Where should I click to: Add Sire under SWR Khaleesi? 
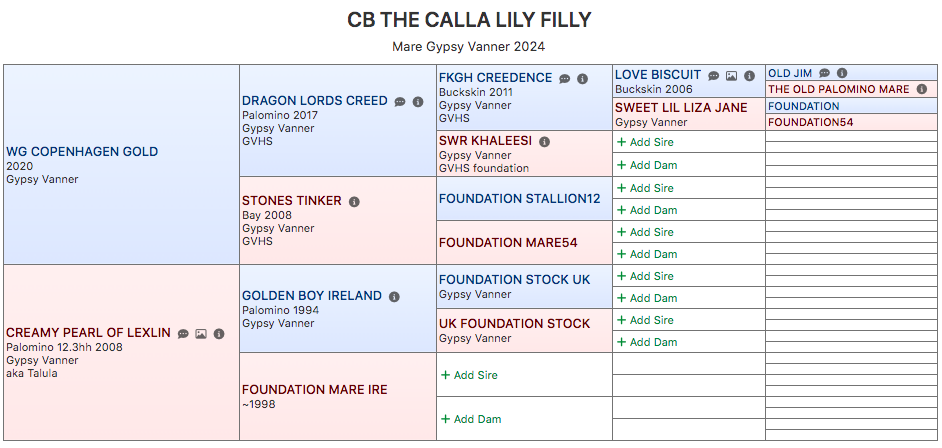tap(646, 142)
